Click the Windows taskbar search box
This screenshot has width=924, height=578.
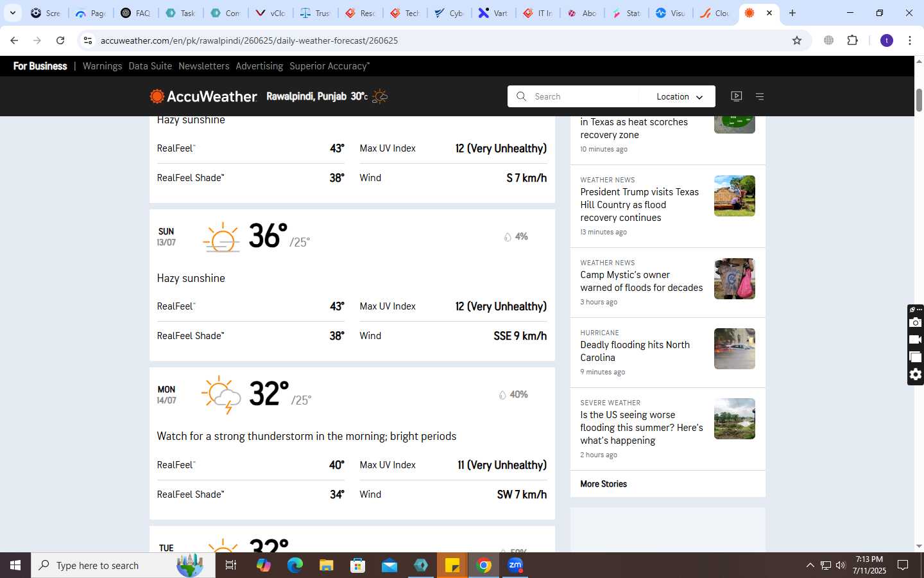(x=123, y=565)
